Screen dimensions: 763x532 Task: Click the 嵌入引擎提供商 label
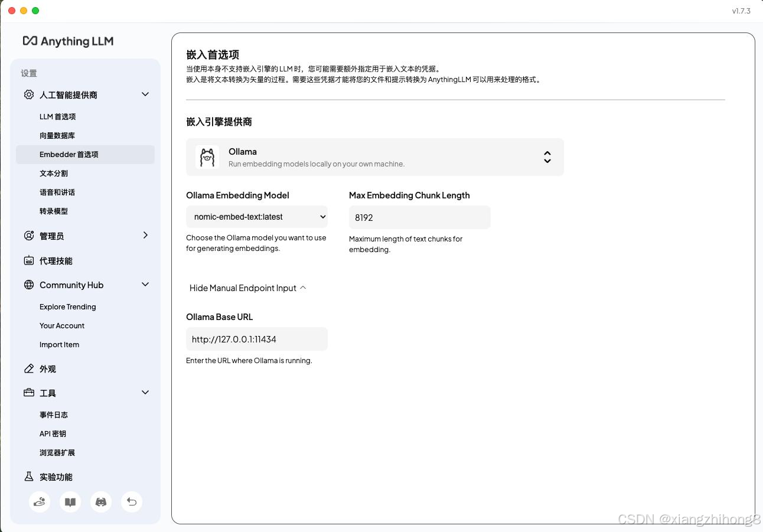(x=219, y=122)
